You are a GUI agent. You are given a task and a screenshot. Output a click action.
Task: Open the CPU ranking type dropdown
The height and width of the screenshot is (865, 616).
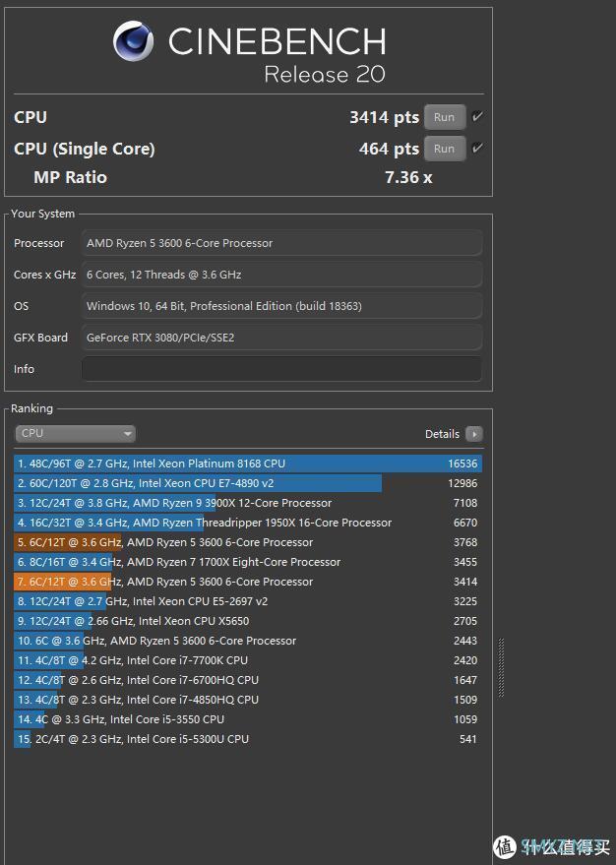click(x=75, y=434)
